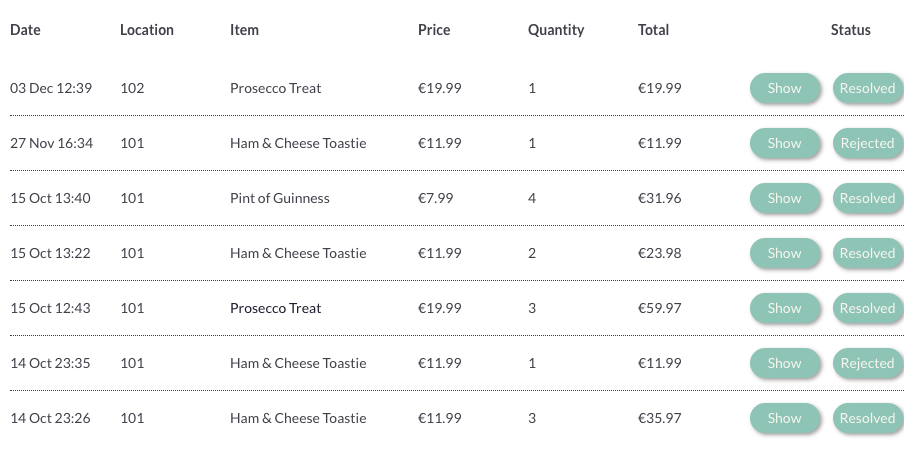
Task: Click the Status column header
Action: [851, 30]
